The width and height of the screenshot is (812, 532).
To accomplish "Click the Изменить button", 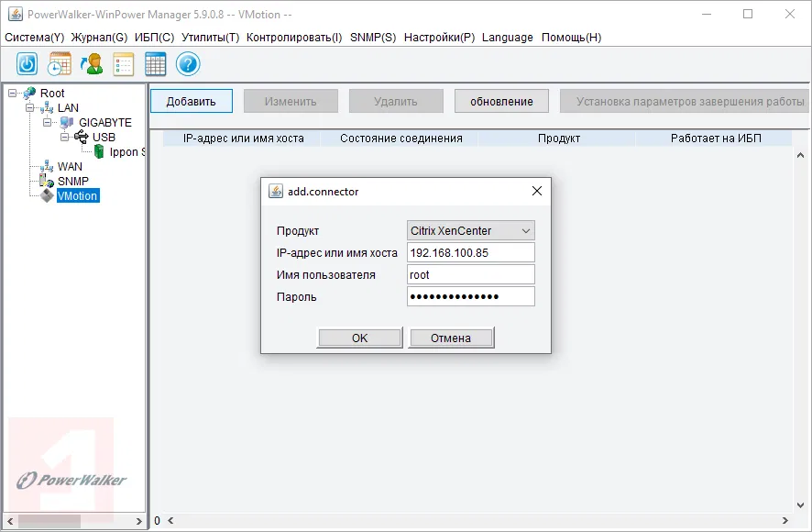I will tap(291, 101).
